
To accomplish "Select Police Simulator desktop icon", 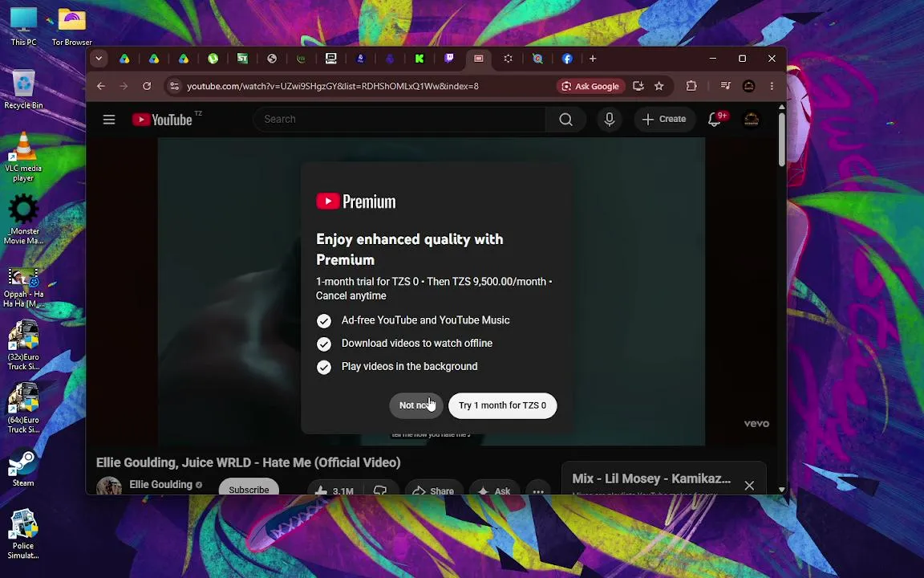I will (23, 535).
